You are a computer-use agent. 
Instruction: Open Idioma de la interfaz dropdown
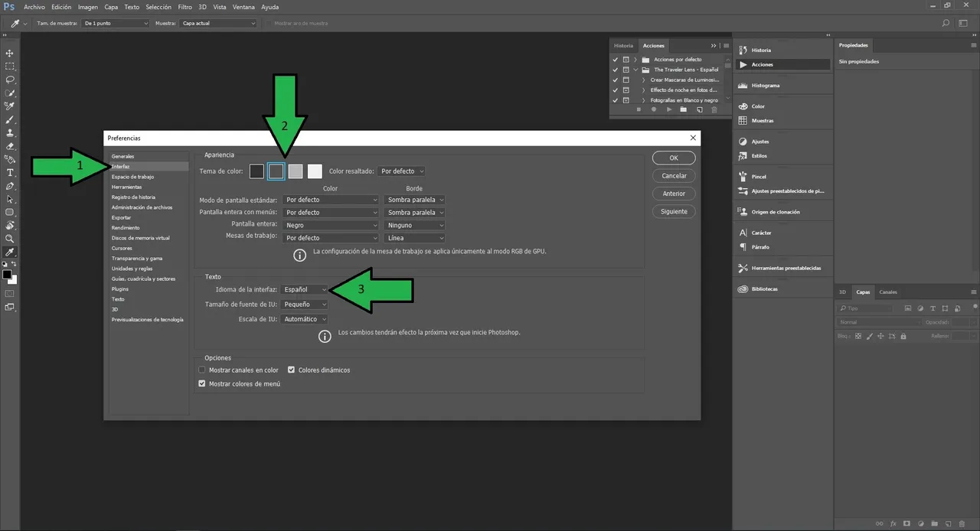point(304,289)
